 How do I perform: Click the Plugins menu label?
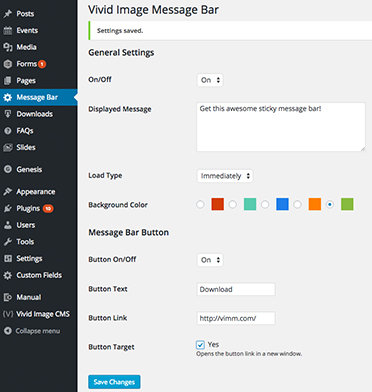pyautogui.click(x=28, y=209)
